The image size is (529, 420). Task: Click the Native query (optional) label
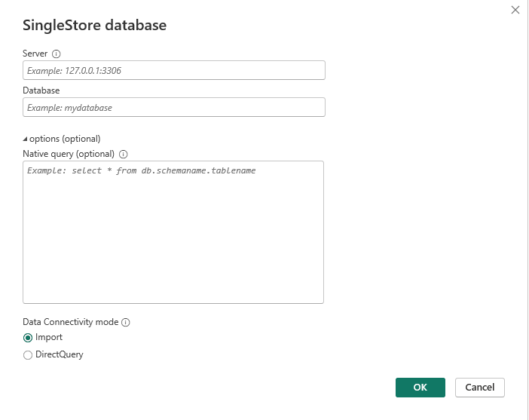point(69,154)
